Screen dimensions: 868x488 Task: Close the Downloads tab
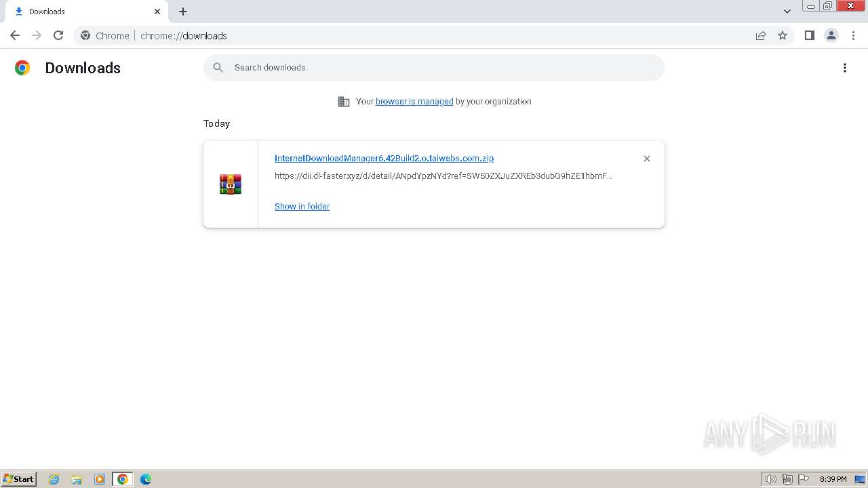coord(157,12)
